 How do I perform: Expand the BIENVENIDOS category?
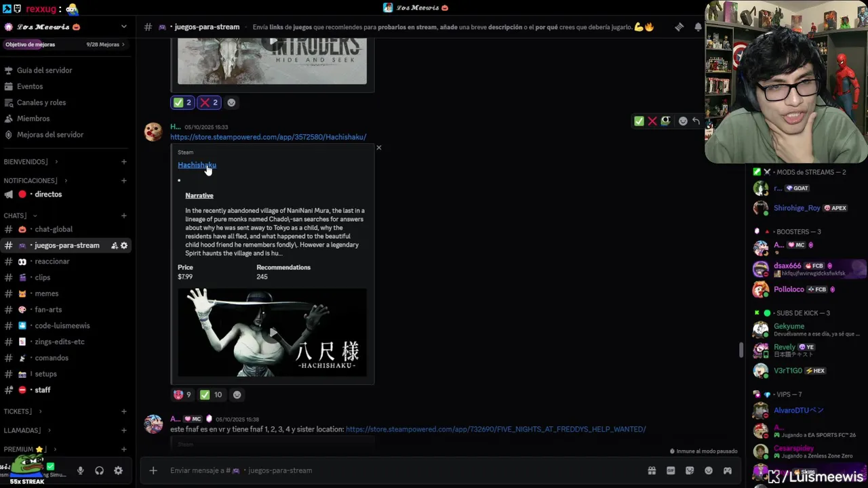[x=30, y=162]
